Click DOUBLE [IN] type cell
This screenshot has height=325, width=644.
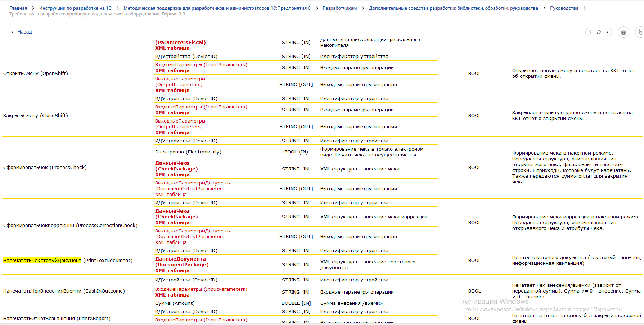coord(296,303)
